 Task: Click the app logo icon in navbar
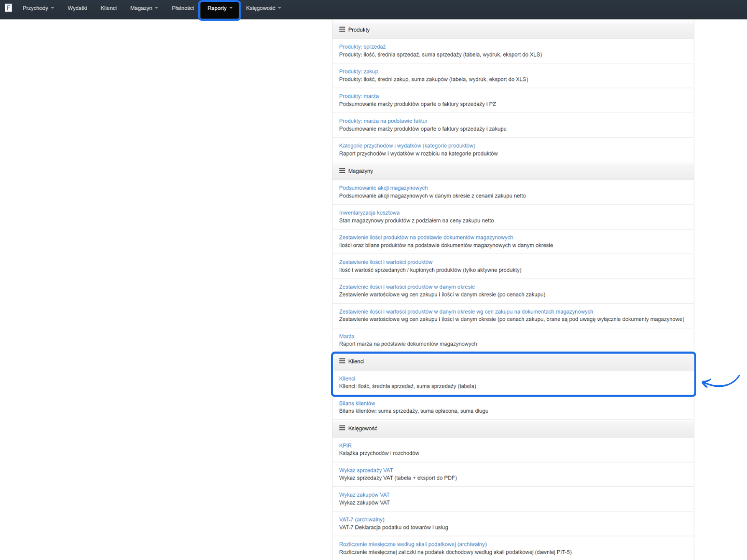pyautogui.click(x=8, y=8)
